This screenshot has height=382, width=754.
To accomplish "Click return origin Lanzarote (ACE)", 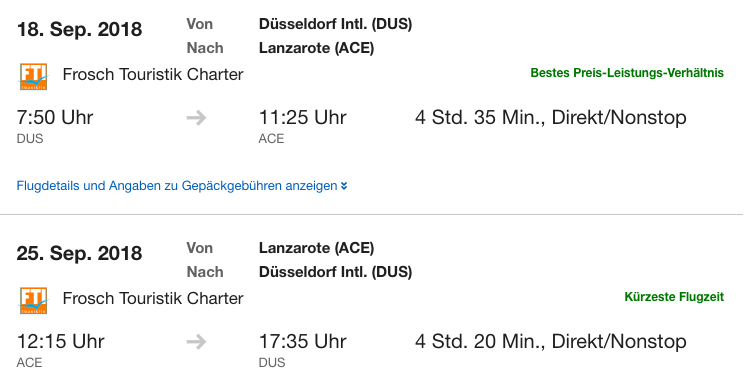I will (x=316, y=248).
